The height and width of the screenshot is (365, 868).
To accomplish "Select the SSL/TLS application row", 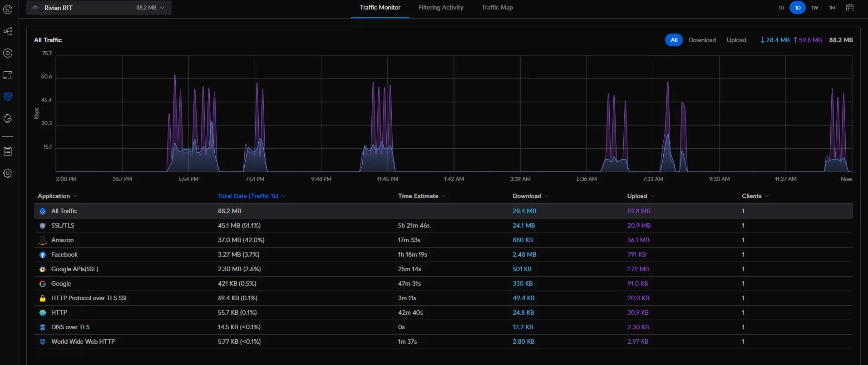I will pyautogui.click(x=444, y=225).
